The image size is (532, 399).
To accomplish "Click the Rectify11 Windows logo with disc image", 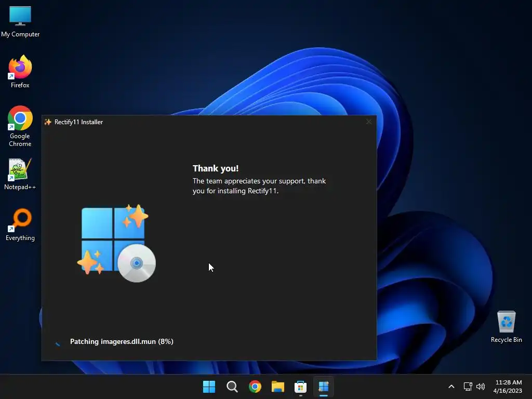I will [x=116, y=243].
